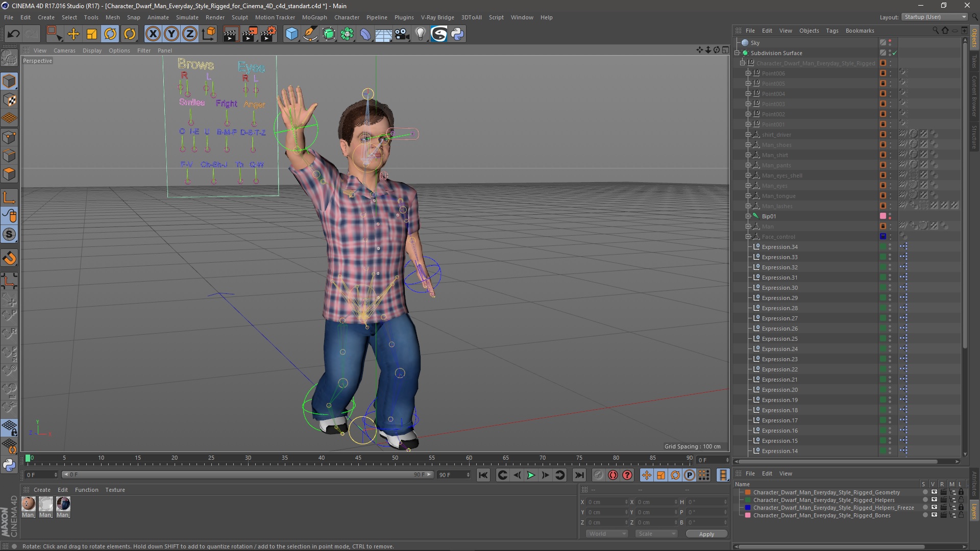
Task: Toggle position keyframe recording
Action: tap(647, 475)
